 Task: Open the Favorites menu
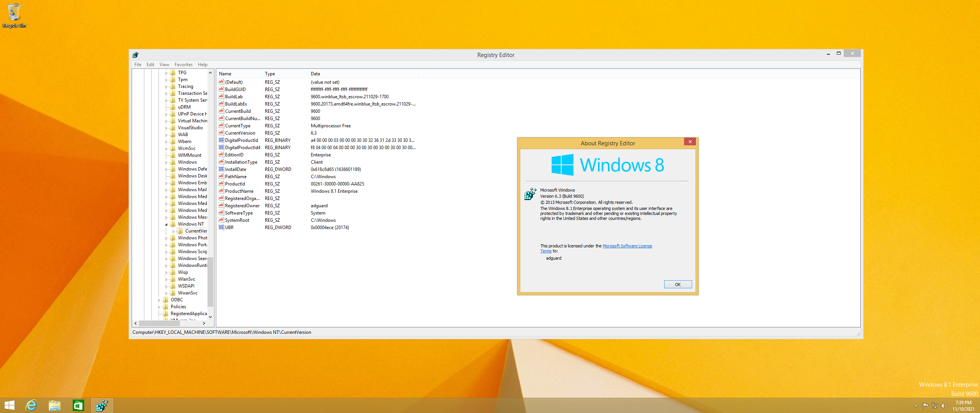(x=183, y=65)
